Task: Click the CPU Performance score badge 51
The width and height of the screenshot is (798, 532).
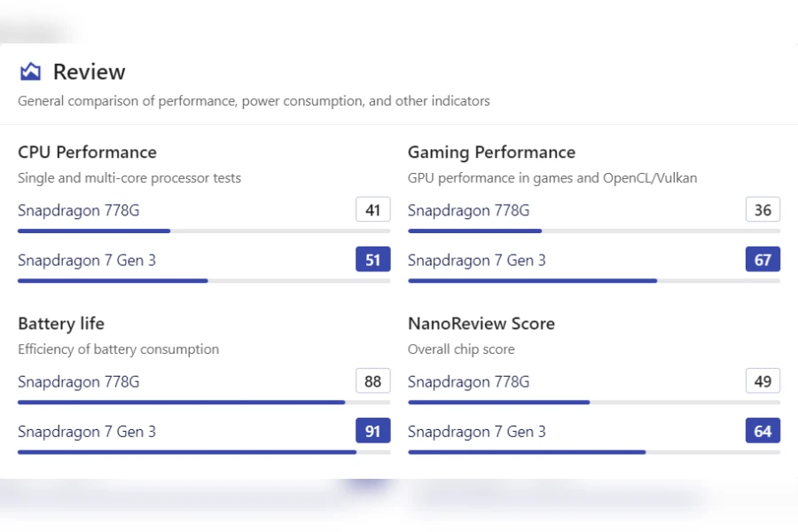Action: click(x=372, y=260)
